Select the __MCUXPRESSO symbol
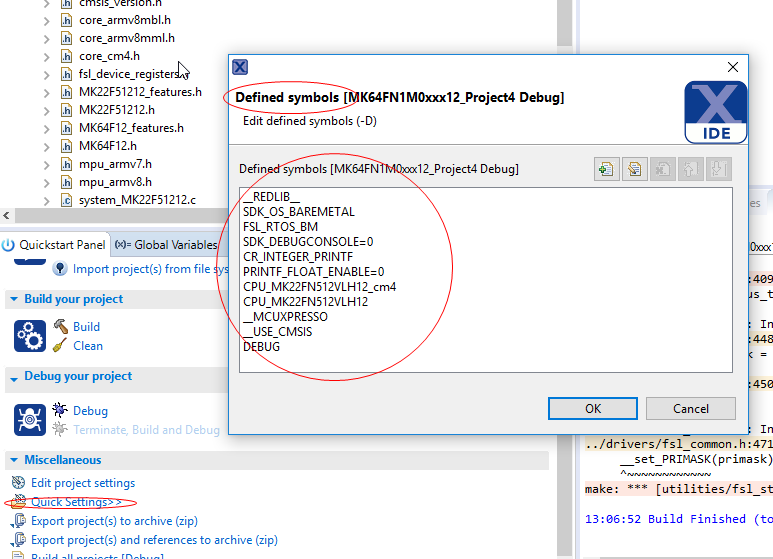The image size is (773, 559). [x=285, y=317]
